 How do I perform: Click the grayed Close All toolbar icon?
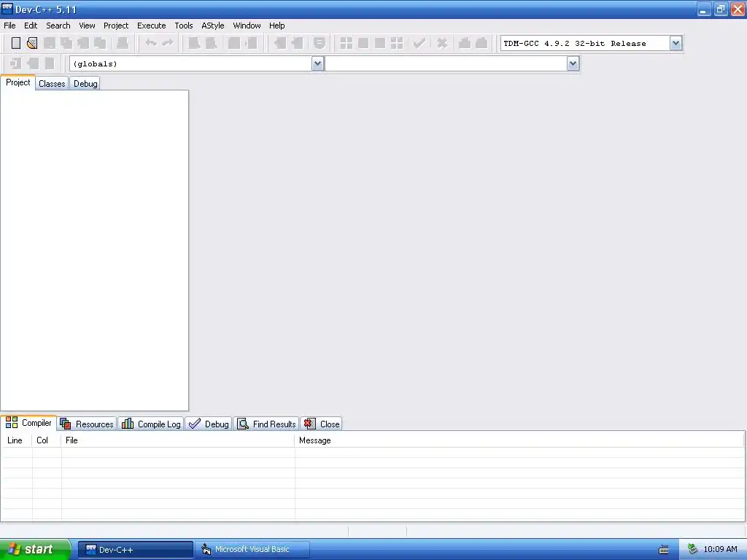click(x=100, y=43)
